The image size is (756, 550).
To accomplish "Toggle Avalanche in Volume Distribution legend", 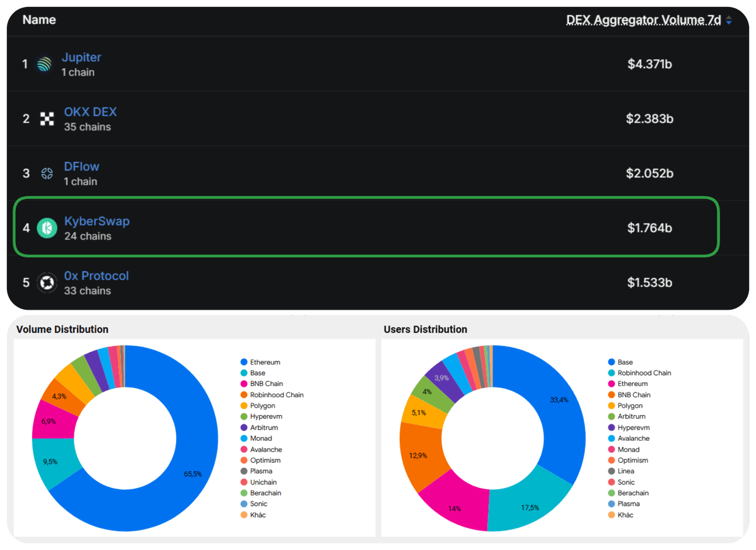I will coord(261,449).
